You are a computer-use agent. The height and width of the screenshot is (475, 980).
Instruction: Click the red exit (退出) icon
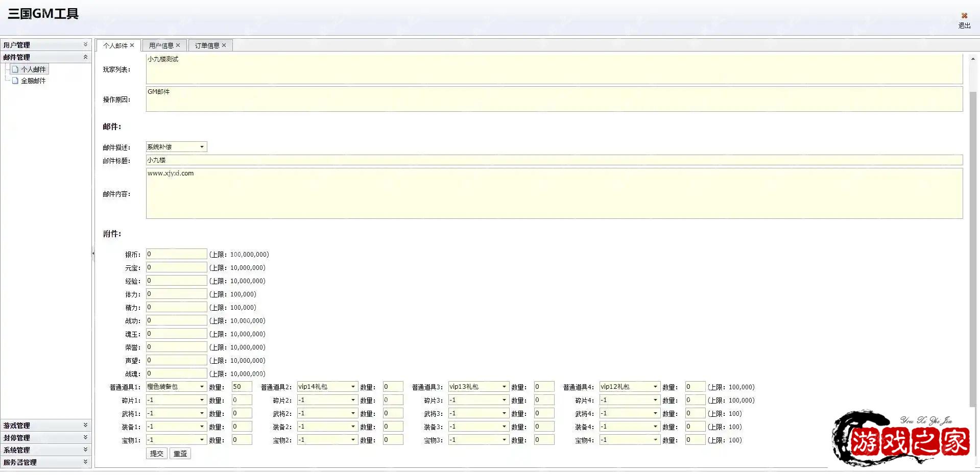[964, 16]
